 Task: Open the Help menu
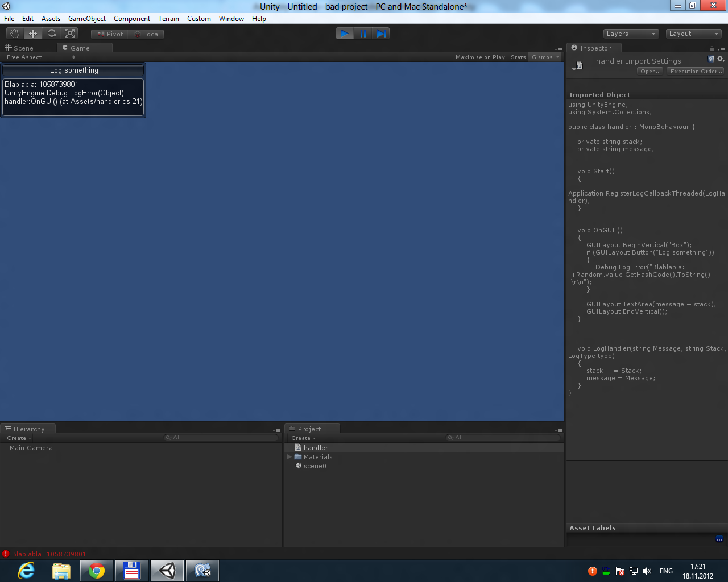coord(259,19)
